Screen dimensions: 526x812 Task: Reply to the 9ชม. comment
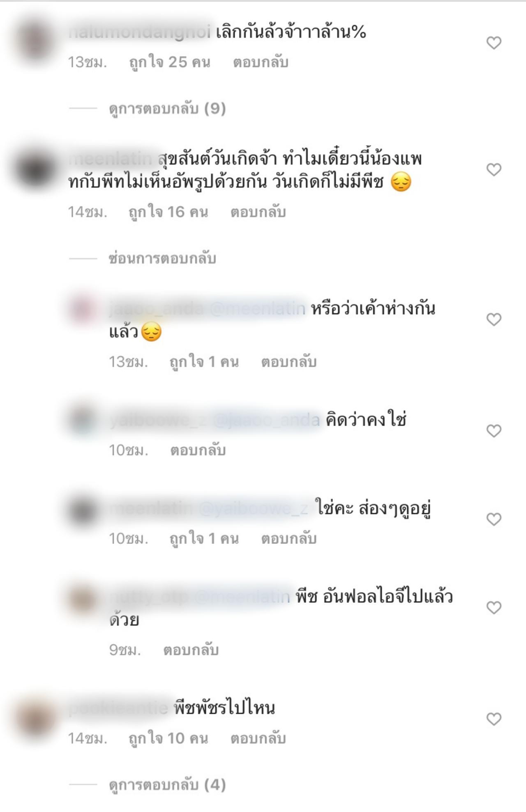click(191, 650)
